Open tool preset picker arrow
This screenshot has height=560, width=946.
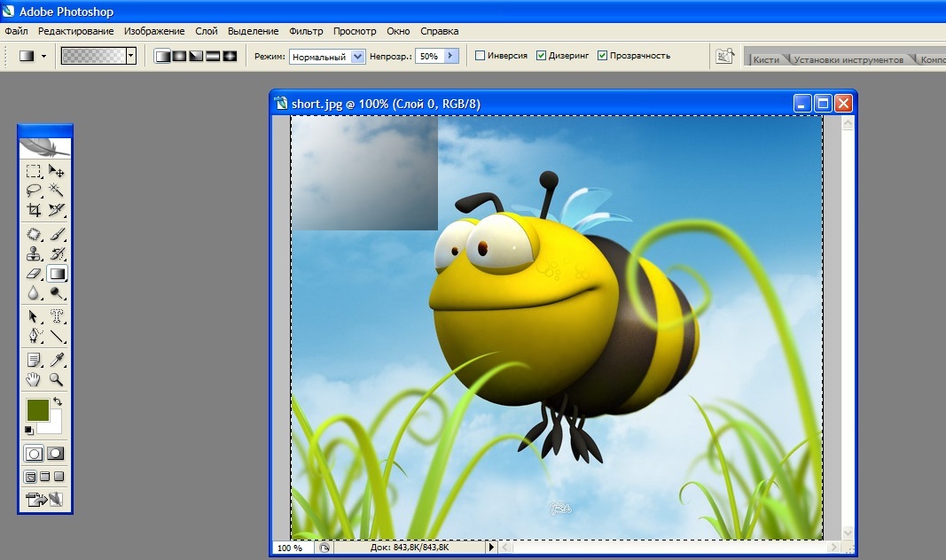(x=43, y=56)
